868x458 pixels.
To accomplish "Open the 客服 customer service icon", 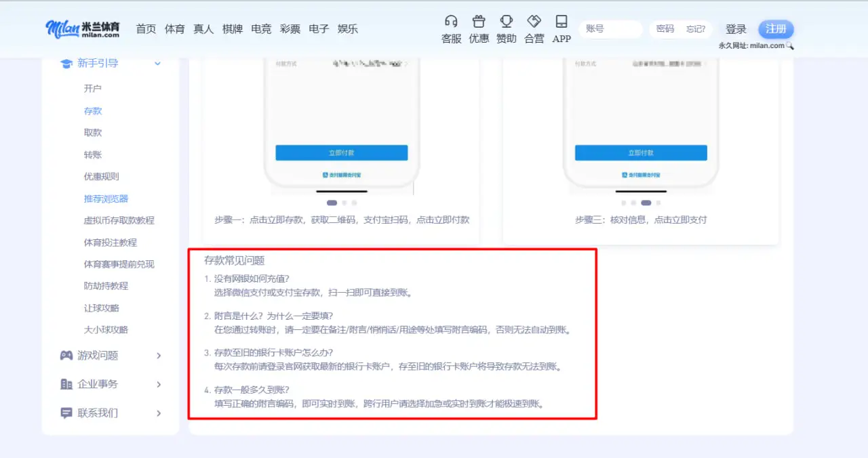I will (450, 21).
